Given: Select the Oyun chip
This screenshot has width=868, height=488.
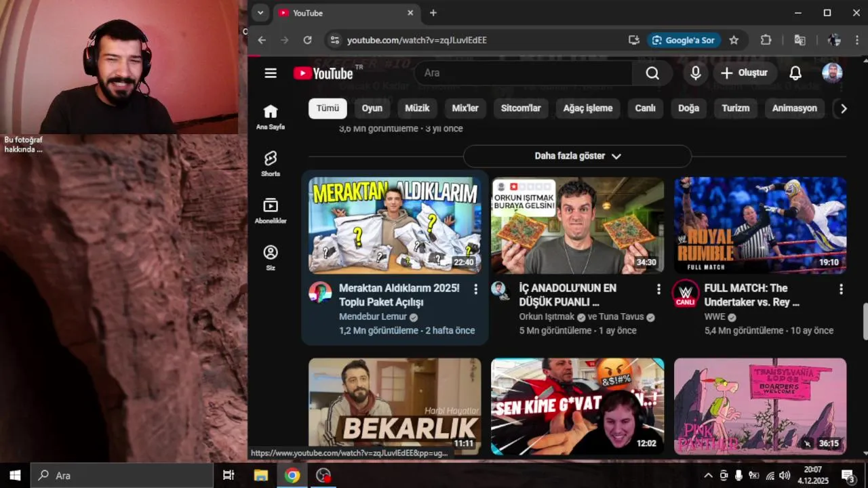Looking at the screenshot, I should click(x=372, y=108).
